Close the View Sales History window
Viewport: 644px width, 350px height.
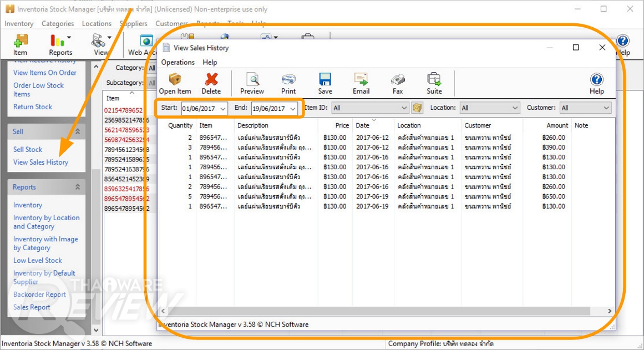pos(602,48)
